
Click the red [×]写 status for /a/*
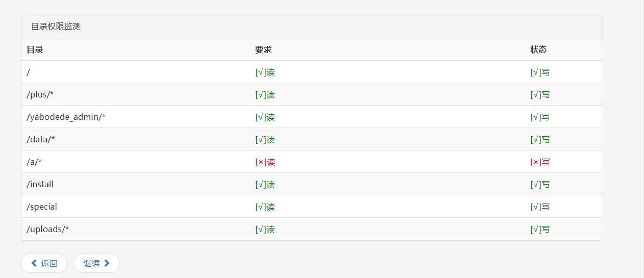(540, 162)
